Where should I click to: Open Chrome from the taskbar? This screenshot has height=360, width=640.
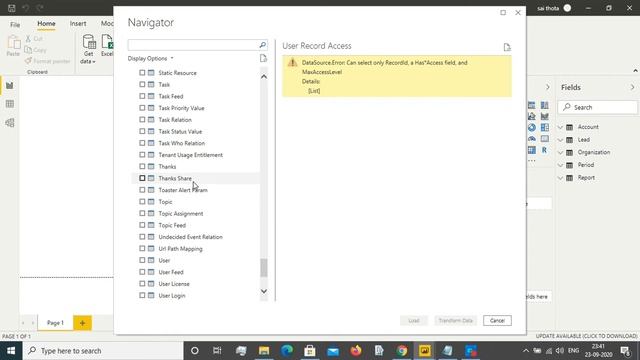point(402,351)
